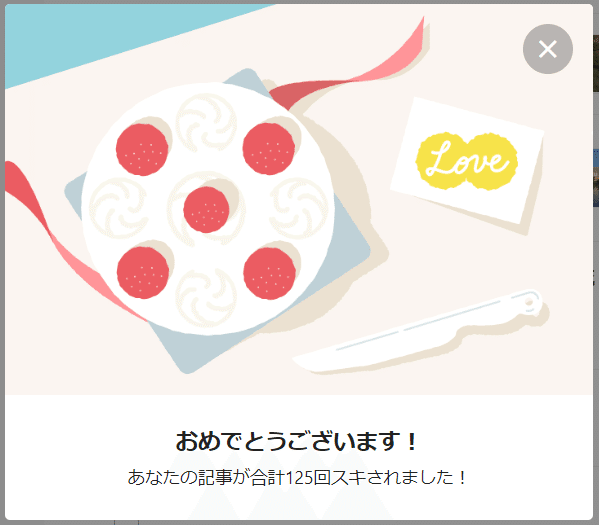599x525 pixels.
Task: Click the cream swirl at the cake's bottom
Action: tap(206, 297)
